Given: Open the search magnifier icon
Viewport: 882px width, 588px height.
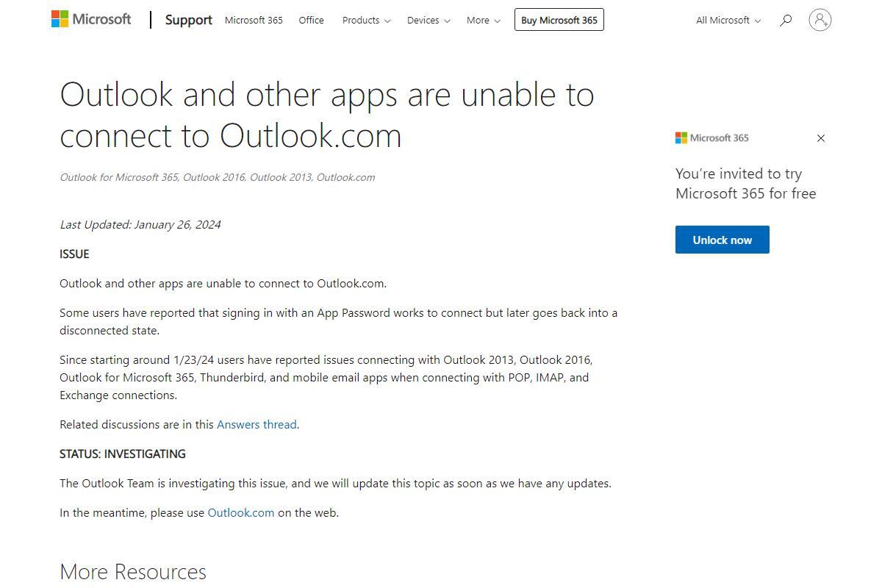Looking at the screenshot, I should pyautogui.click(x=786, y=20).
